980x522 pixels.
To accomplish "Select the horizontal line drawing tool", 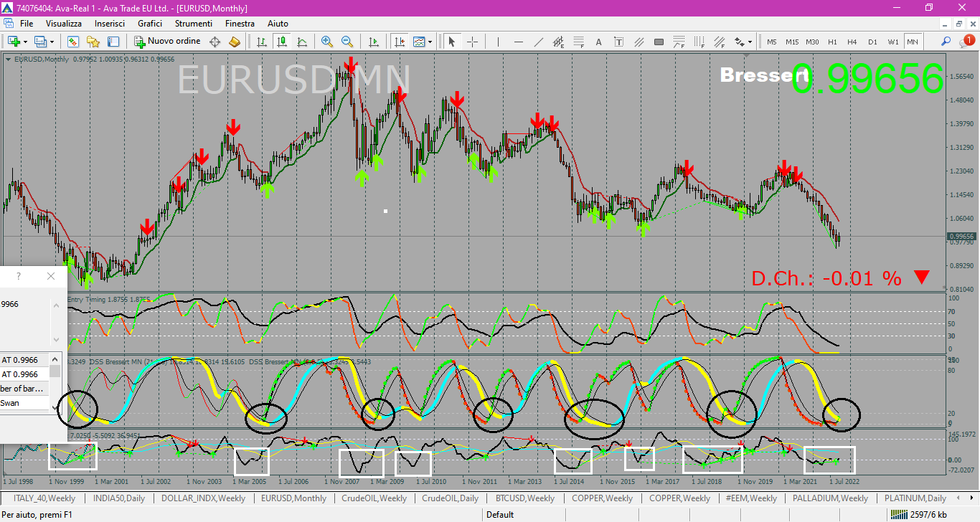I will pyautogui.click(x=518, y=42).
